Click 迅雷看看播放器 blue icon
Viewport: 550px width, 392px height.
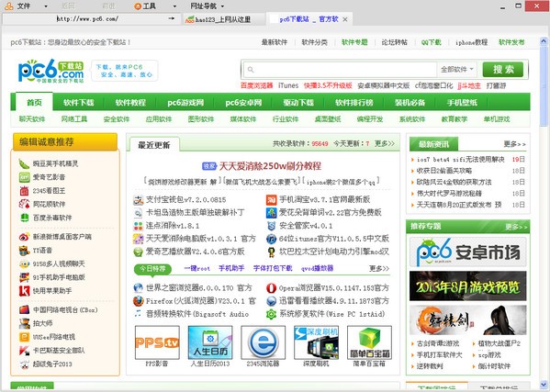[x=271, y=301]
